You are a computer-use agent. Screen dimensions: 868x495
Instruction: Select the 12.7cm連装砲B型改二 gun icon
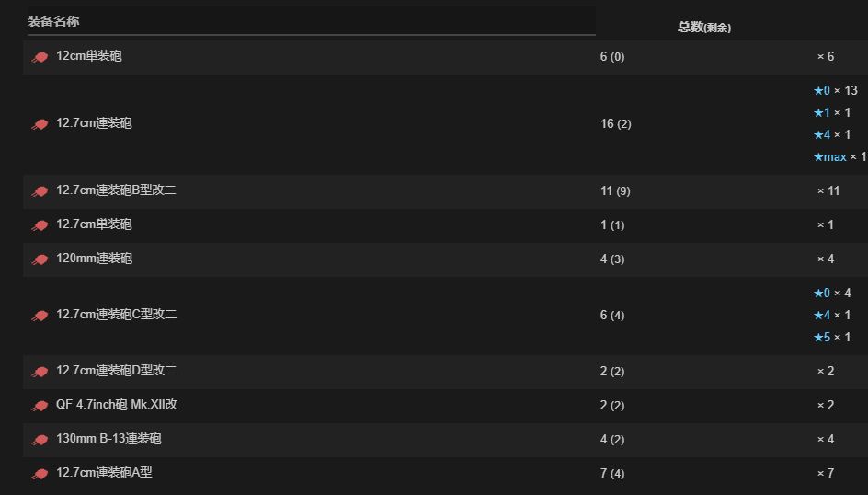[40, 191]
